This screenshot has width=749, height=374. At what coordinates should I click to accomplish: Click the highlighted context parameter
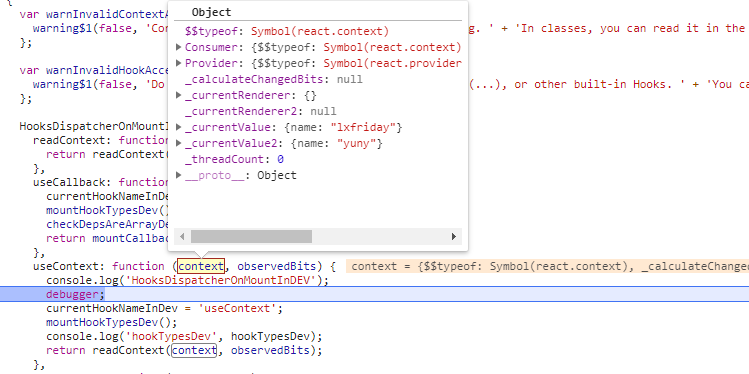201,266
